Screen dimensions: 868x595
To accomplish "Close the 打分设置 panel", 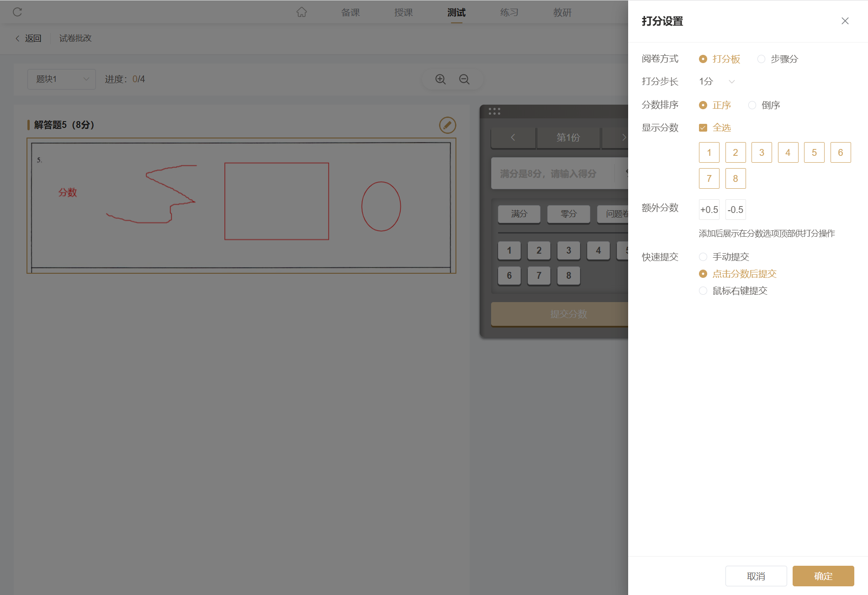I will coord(845,21).
